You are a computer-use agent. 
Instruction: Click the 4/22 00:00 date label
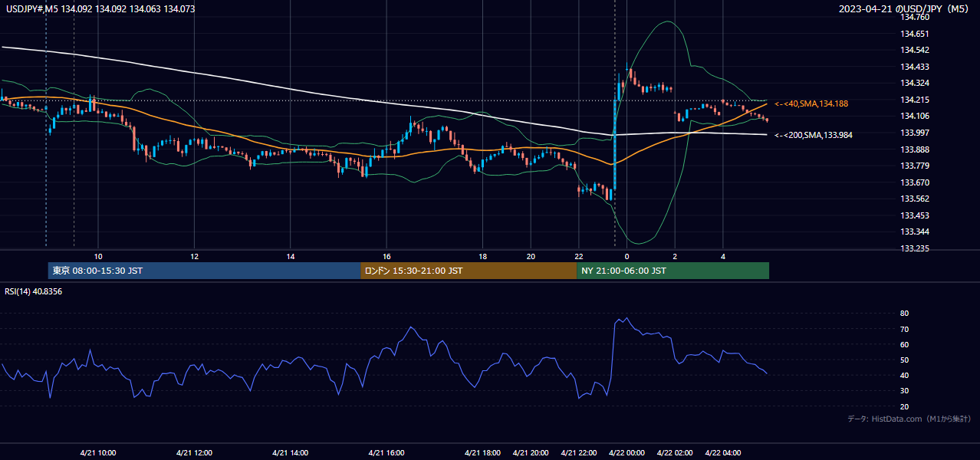(626, 453)
